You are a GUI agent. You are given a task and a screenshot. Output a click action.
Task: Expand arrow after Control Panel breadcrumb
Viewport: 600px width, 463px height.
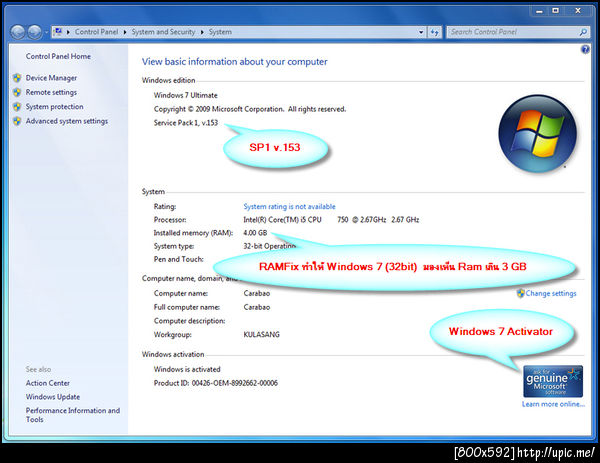pyautogui.click(x=125, y=32)
